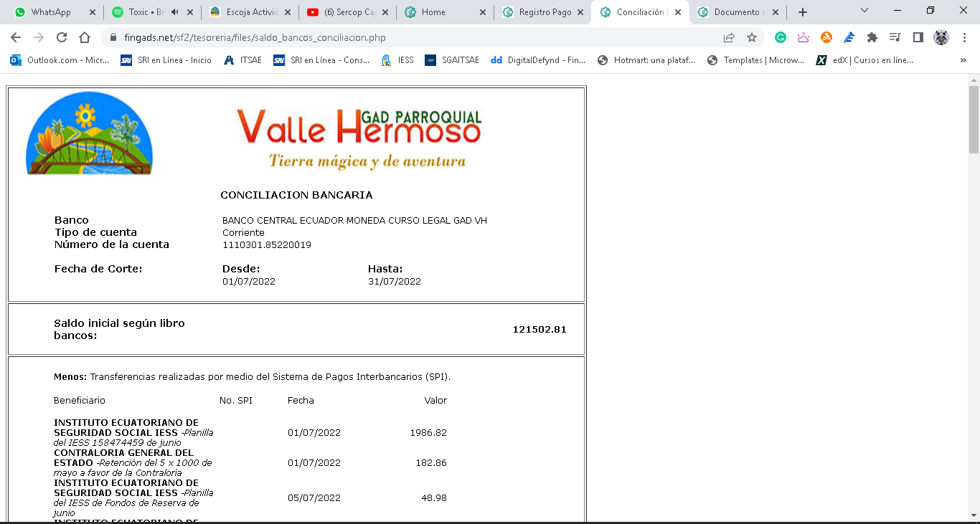Click the vertical page scrollbar
This screenshot has height=524, width=980.
(974, 287)
